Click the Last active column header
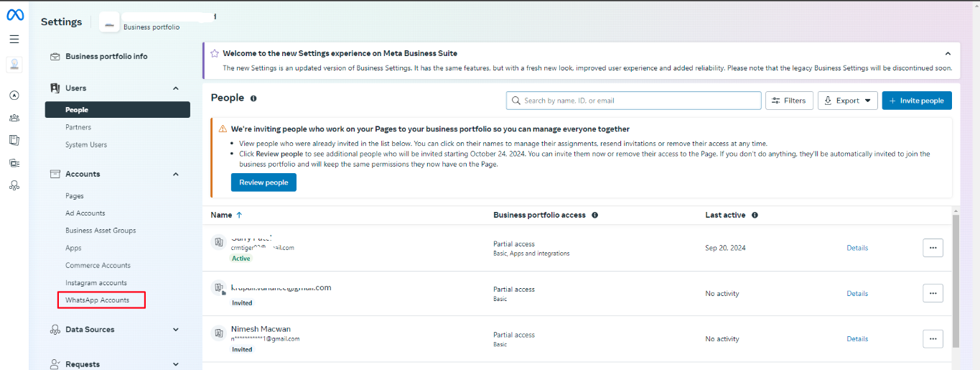Screen dimensions: 980x370 [725, 215]
